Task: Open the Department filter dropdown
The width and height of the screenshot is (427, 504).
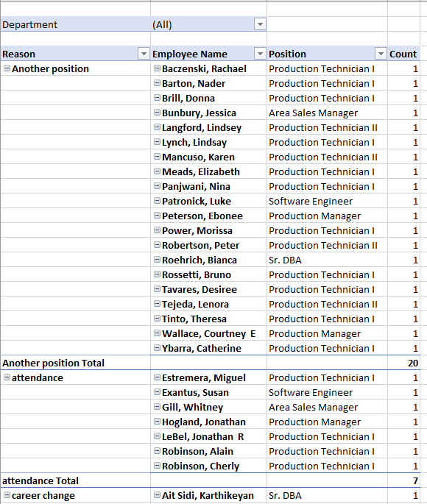Action: (x=260, y=24)
